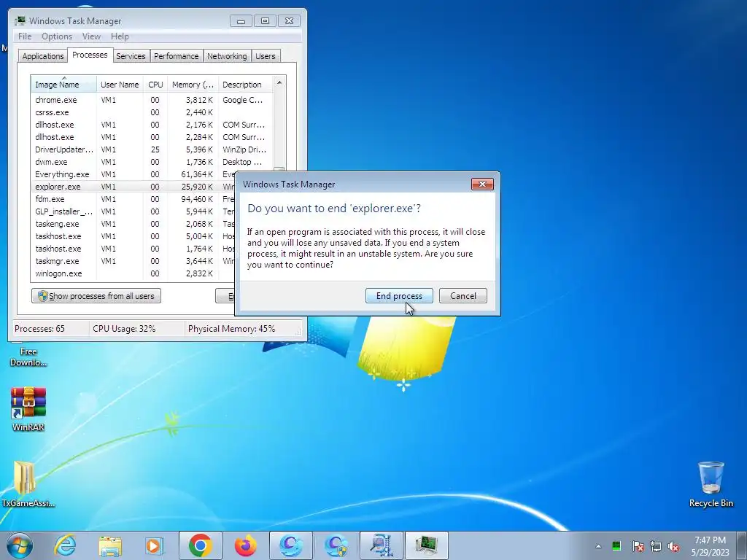Screen dimensions: 747x560
Task: Click Show desktop strip at taskbar end
Action: (x=743, y=545)
